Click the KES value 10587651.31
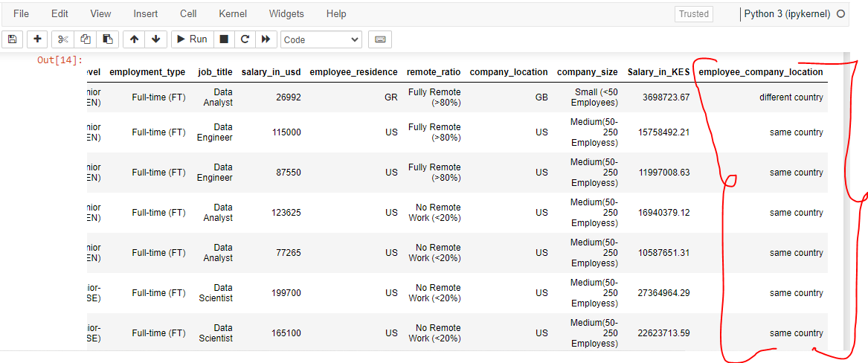 click(x=663, y=253)
